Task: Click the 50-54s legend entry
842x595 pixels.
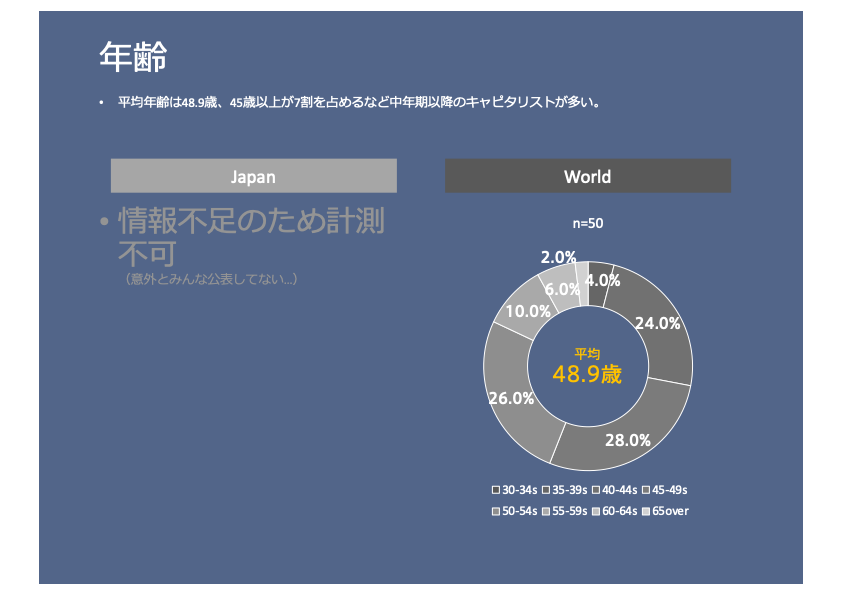Action: tap(514, 511)
